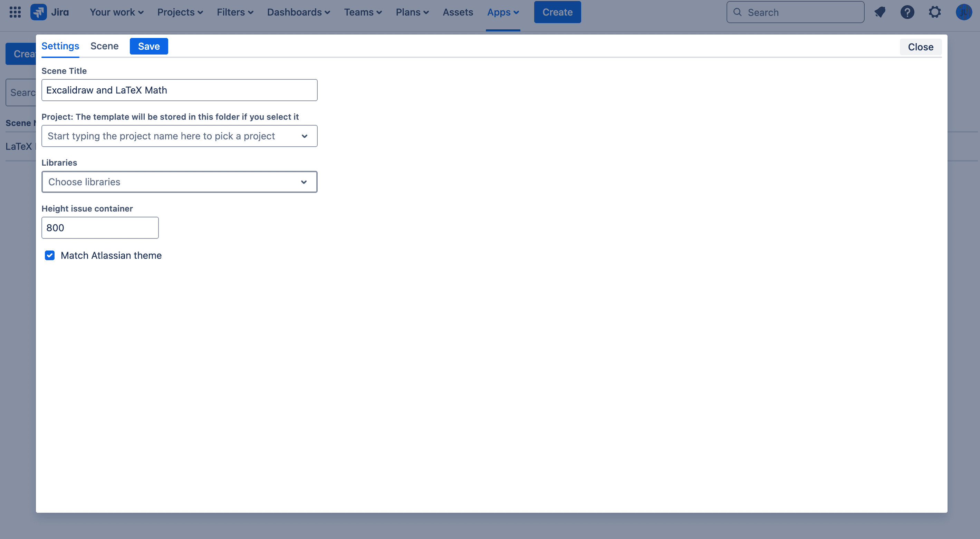Click the Close button in dialog
This screenshot has width=980, height=539.
pos(920,47)
